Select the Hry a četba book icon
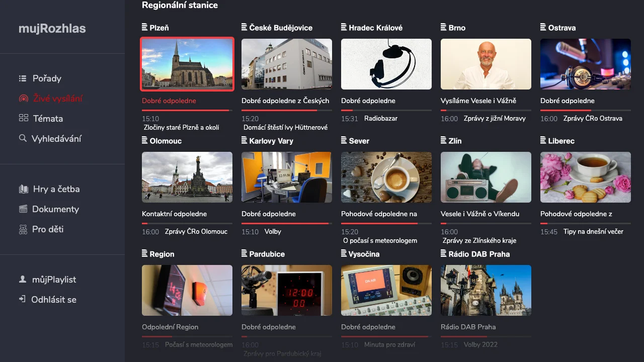Screen dimensions: 644x362 (x=22, y=189)
